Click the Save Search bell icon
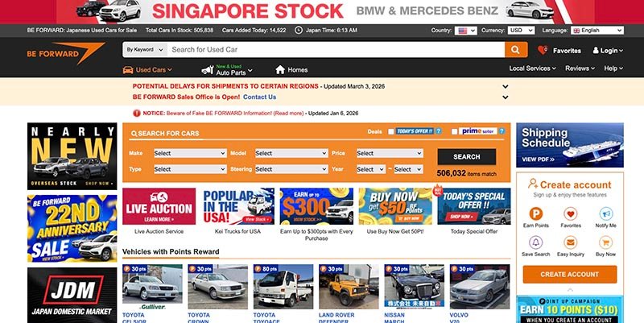Viewport: 644px width, 323px height. (536, 242)
